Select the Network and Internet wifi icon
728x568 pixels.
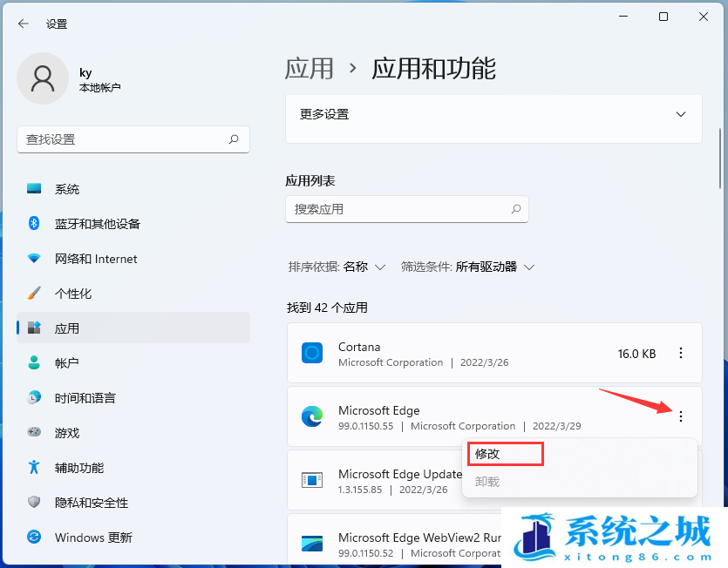point(34,259)
